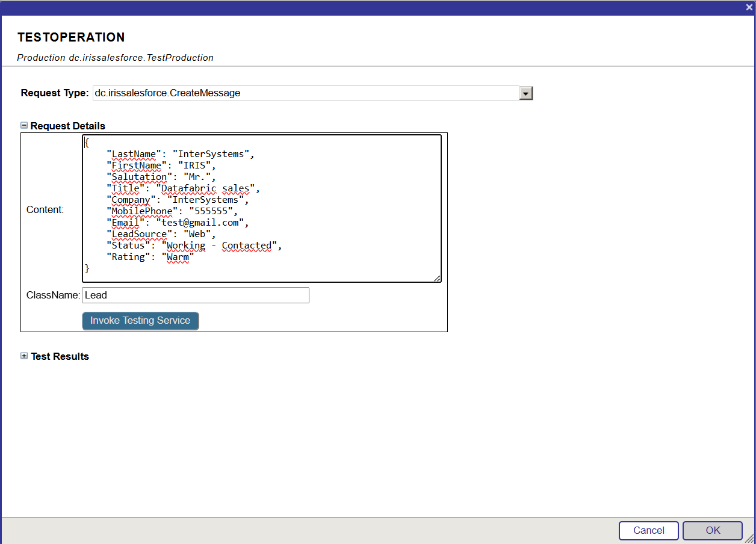Screen dimensions: 756x544
Task: Click the "Title": "Datafabric sales" line
Action: (184, 188)
